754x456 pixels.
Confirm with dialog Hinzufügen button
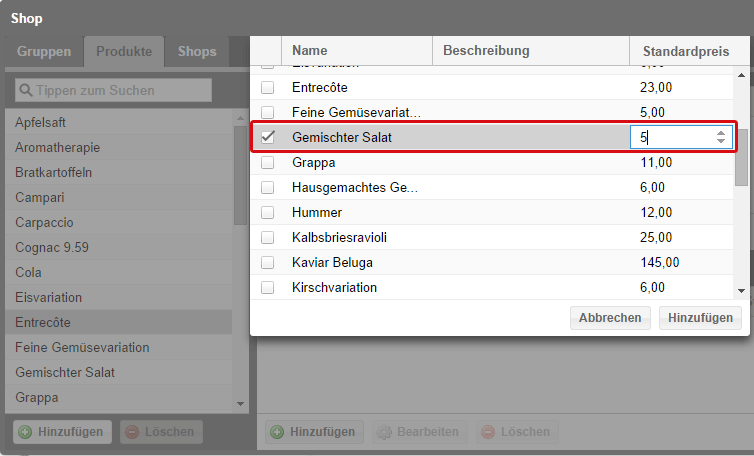point(700,318)
